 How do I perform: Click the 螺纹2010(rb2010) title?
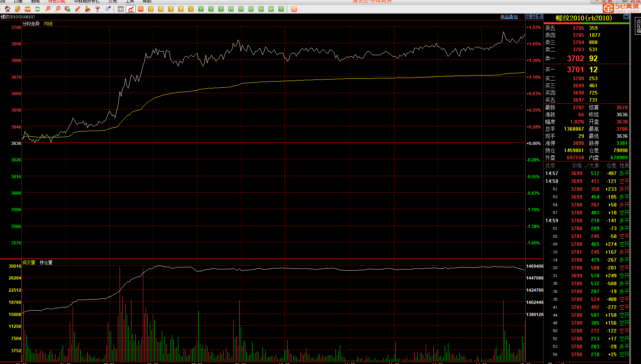tap(584, 18)
